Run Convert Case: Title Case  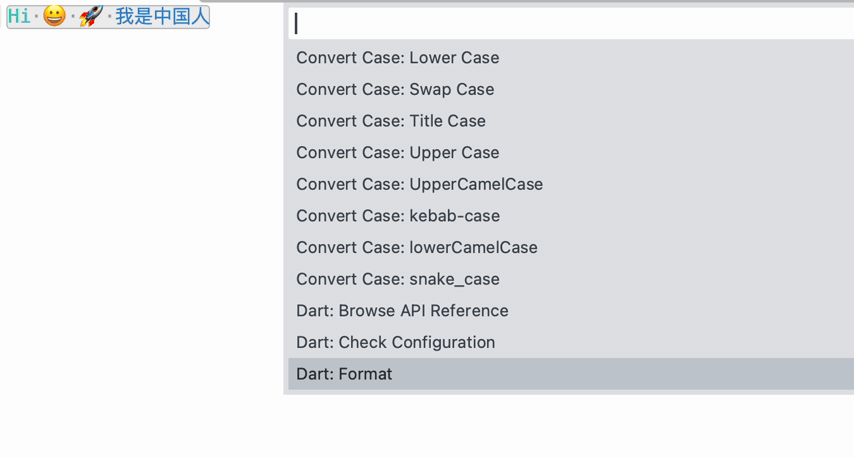(x=571, y=121)
